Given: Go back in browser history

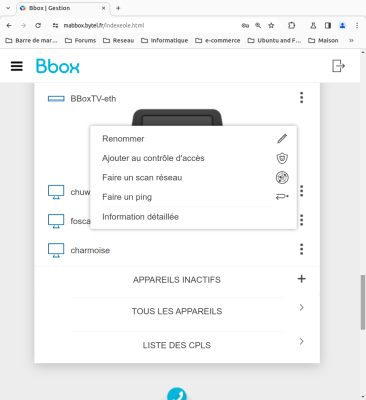Looking at the screenshot, I should [x=9, y=25].
